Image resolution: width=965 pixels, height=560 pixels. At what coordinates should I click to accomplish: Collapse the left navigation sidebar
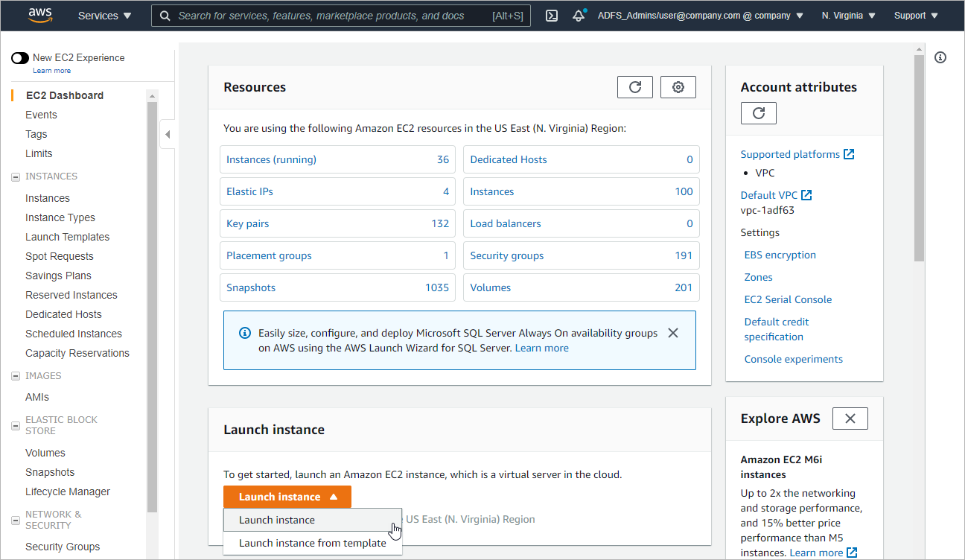[168, 134]
